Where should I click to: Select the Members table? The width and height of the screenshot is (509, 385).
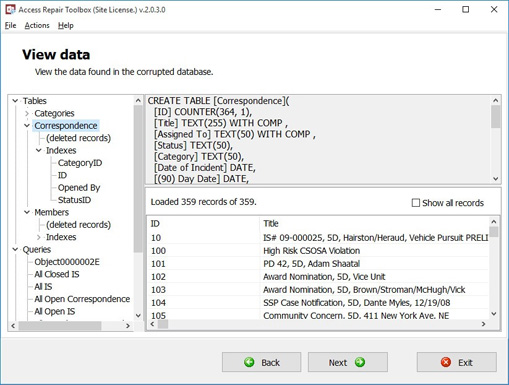52,212
